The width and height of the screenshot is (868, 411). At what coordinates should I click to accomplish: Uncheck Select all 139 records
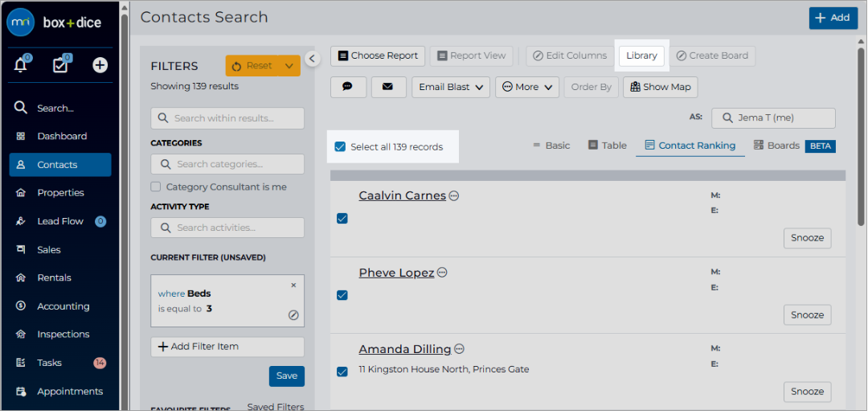(x=340, y=146)
